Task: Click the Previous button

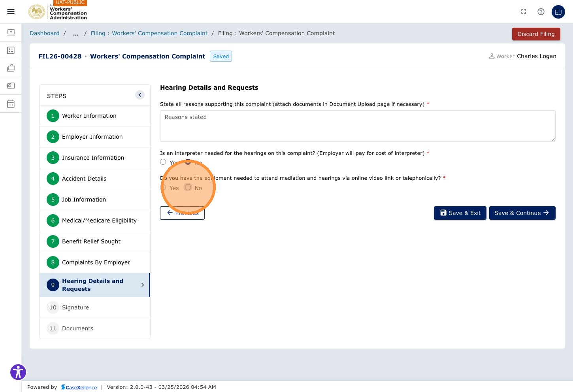Action: [182, 213]
